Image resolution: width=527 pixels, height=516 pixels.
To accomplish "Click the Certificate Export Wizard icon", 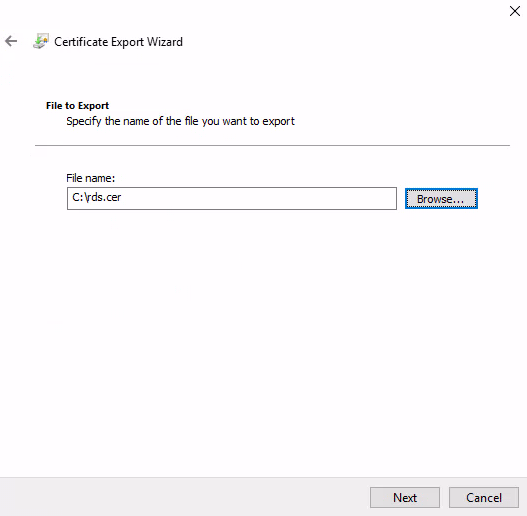I will pos(41,41).
